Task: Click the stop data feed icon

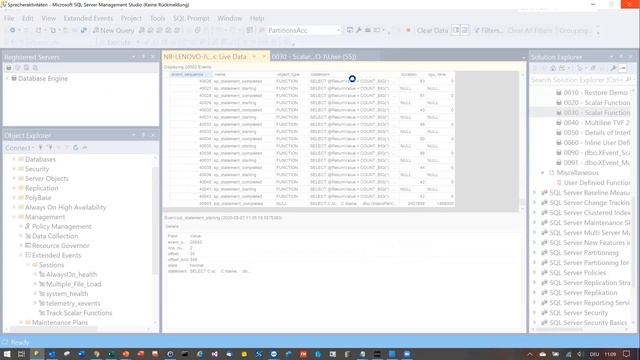Action: tap(408, 30)
